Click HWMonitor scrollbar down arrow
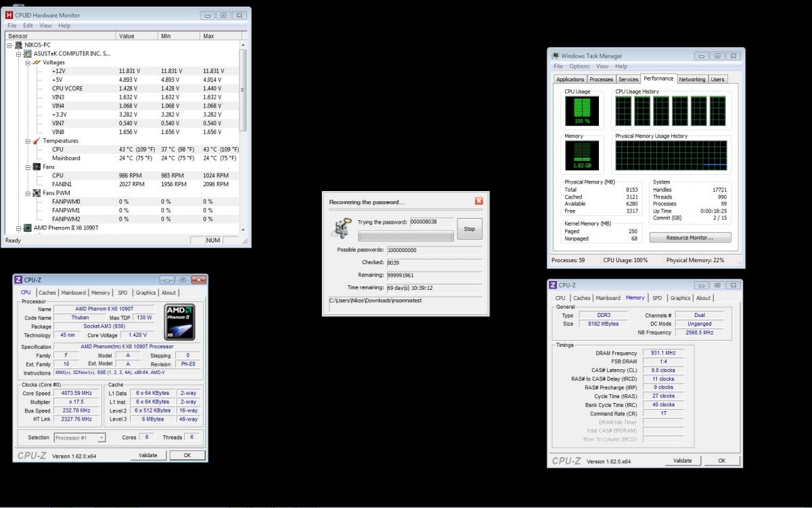Image resolution: width=812 pixels, height=508 pixels. (243, 230)
